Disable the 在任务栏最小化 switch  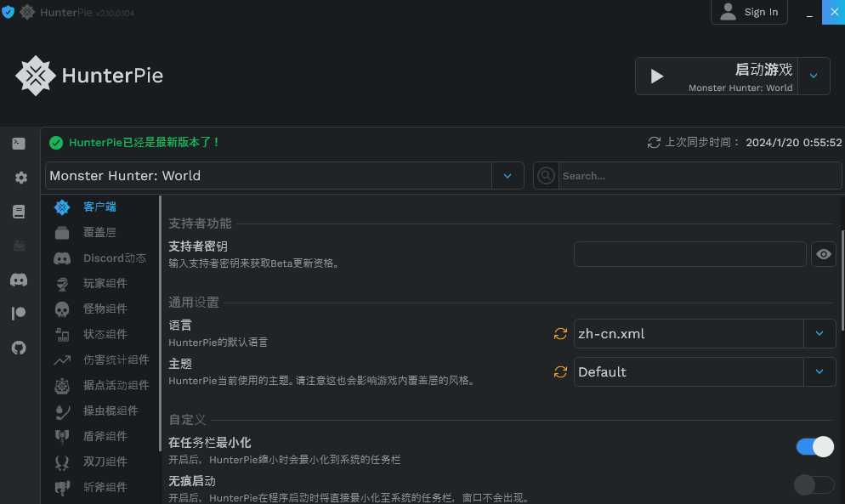814,446
